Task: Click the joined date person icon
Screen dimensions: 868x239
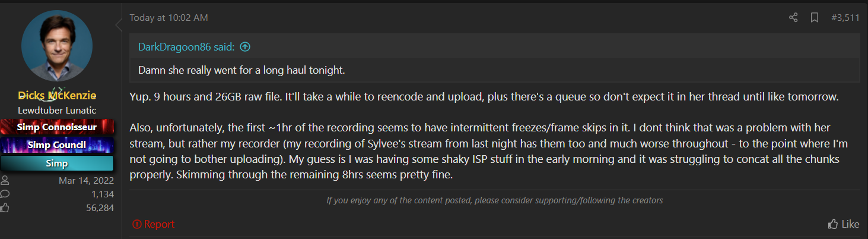Action: pyautogui.click(x=5, y=181)
